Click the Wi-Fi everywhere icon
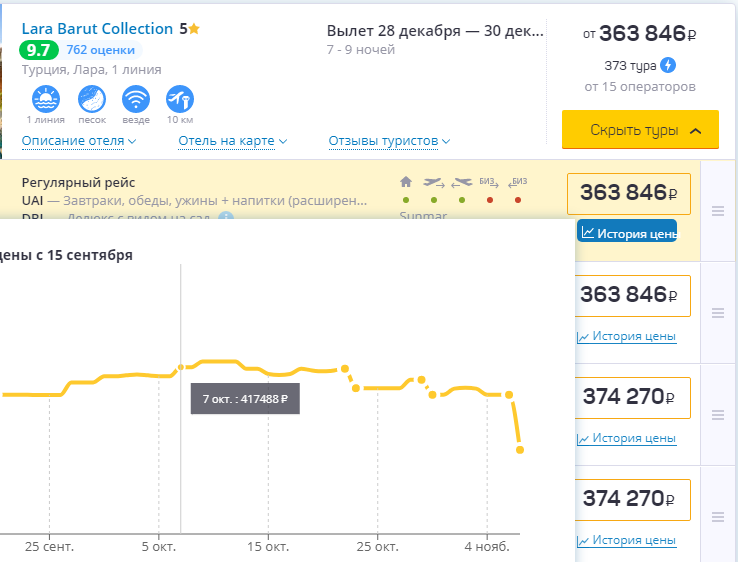 point(136,99)
